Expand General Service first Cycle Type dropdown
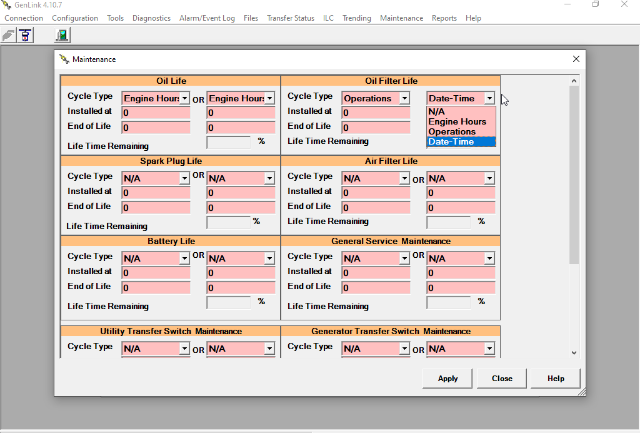 404,258
